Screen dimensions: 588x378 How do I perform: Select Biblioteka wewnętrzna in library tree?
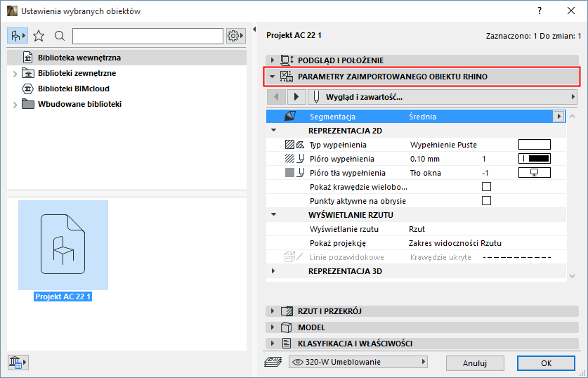tap(126, 58)
